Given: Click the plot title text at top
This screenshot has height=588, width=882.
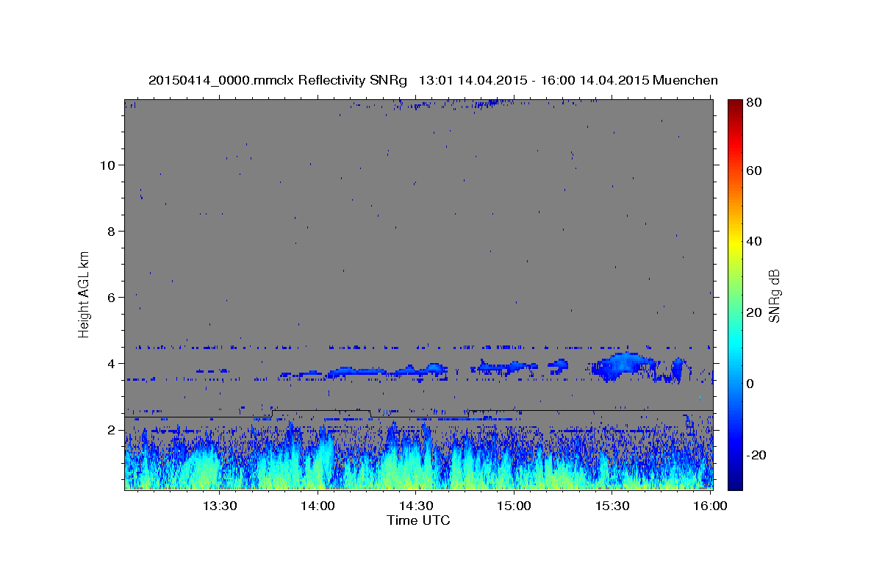Looking at the screenshot, I should pos(433,80).
